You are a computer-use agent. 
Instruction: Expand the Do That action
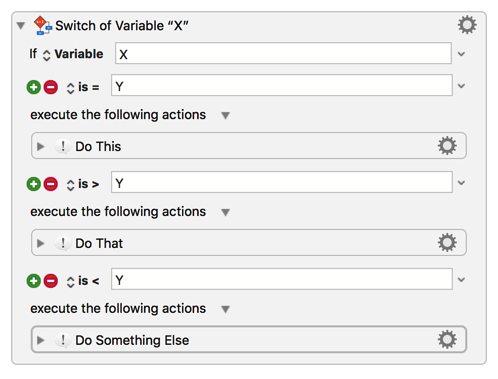pyautogui.click(x=40, y=243)
